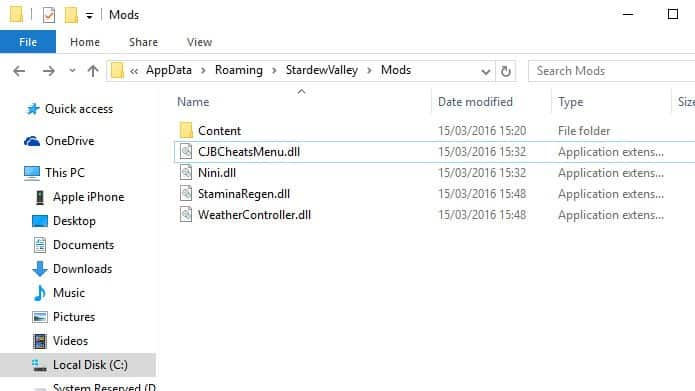This screenshot has height=391, width=695.
Task: Expand the address bar history dropdown
Action: 485,71
